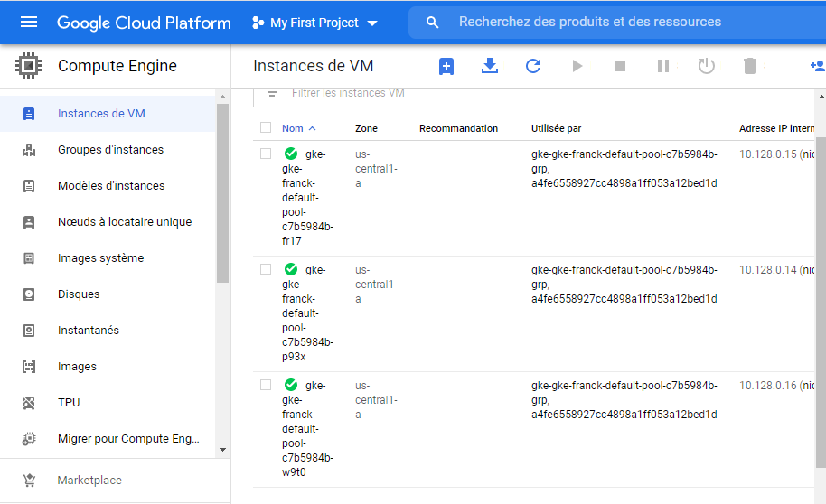Open Marketplace in sidebar
The height and width of the screenshot is (504, 826).
click(x=115, y=481)
